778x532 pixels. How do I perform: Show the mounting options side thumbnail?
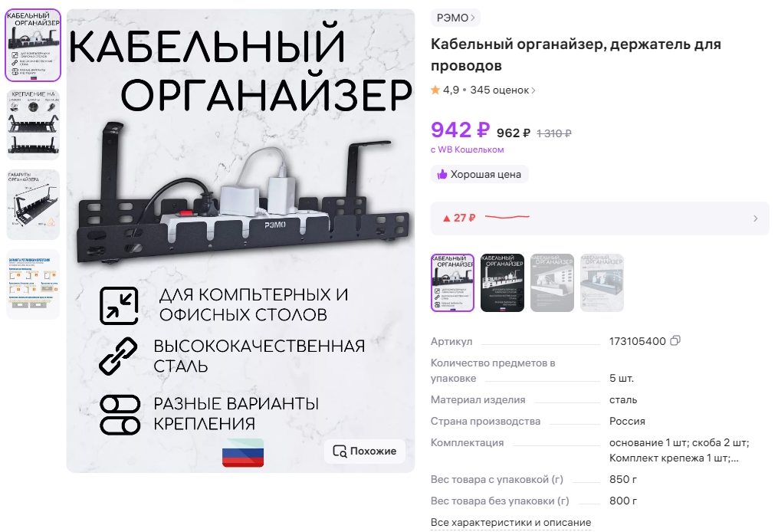tap(33, 125)
